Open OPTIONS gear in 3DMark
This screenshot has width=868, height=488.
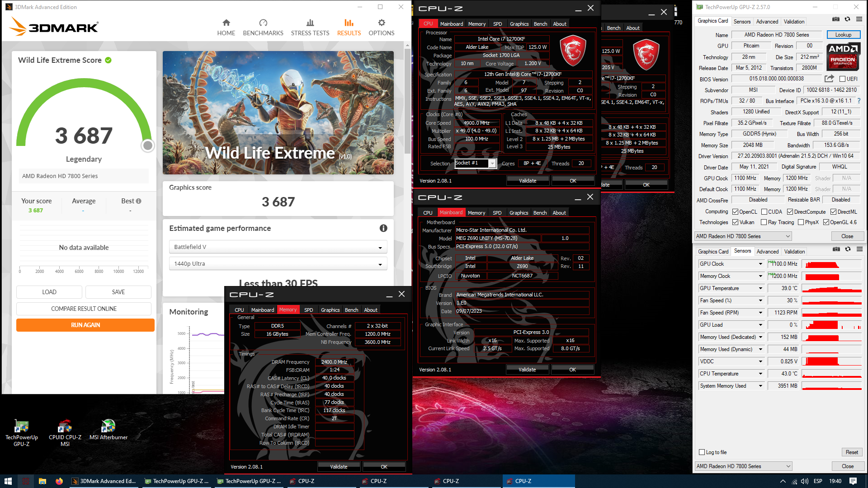[382, 28]
